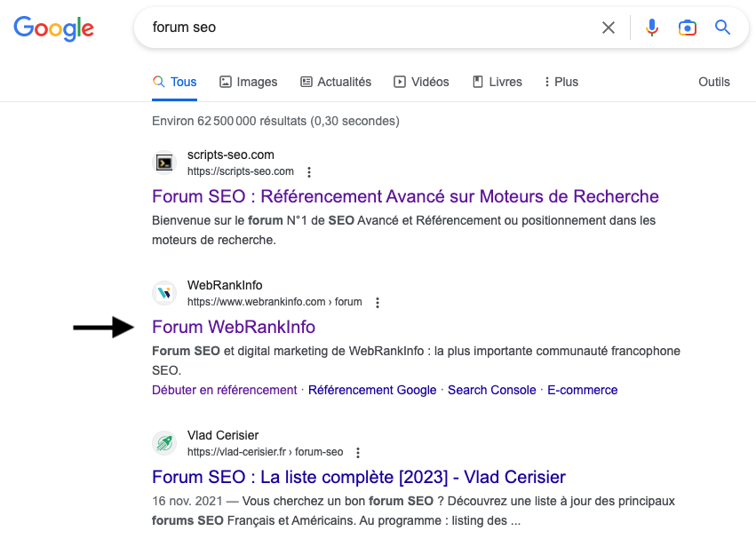Click the scripts-seo.com favicon

[164, 162]
